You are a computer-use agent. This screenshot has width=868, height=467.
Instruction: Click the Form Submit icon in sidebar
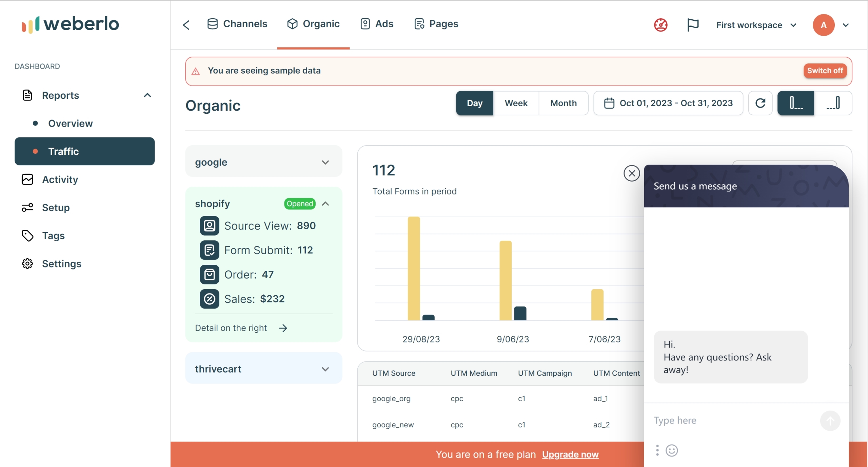click(x=210, y=250)
